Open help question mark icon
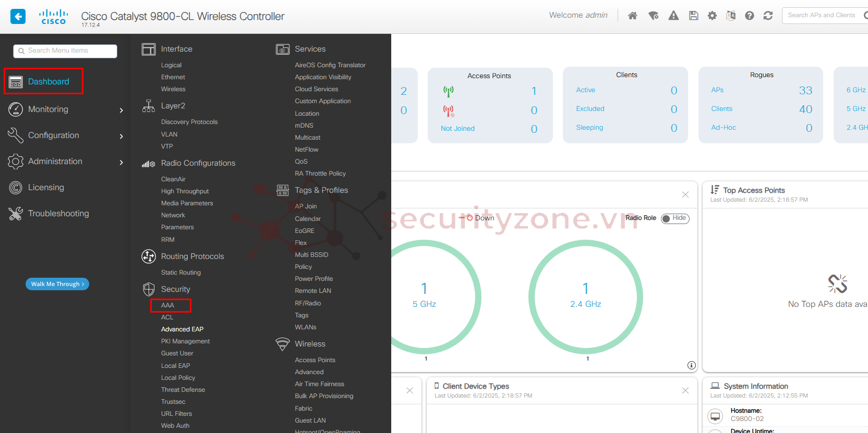The height and width of the screenshot is (433, 868). coord(750,16)
